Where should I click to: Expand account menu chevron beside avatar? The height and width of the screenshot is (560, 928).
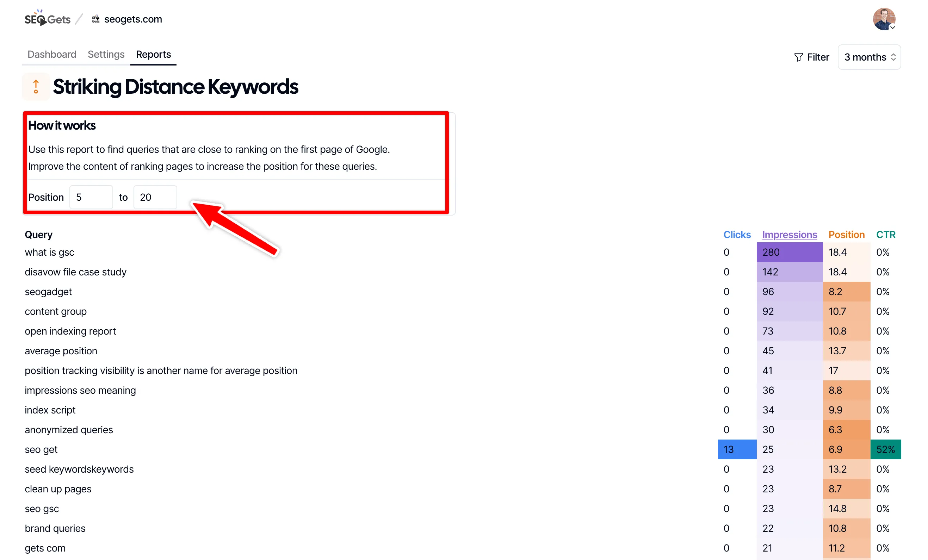[892, 27]
